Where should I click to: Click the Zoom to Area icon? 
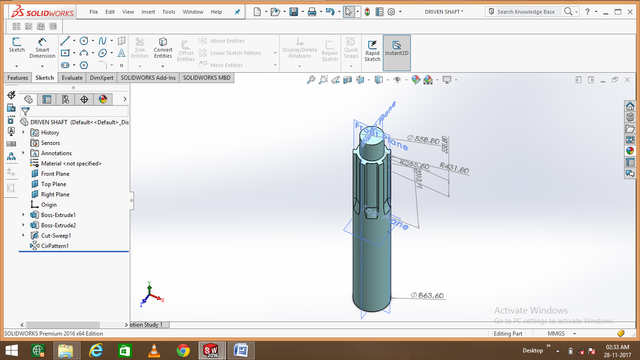click(323, 80)
